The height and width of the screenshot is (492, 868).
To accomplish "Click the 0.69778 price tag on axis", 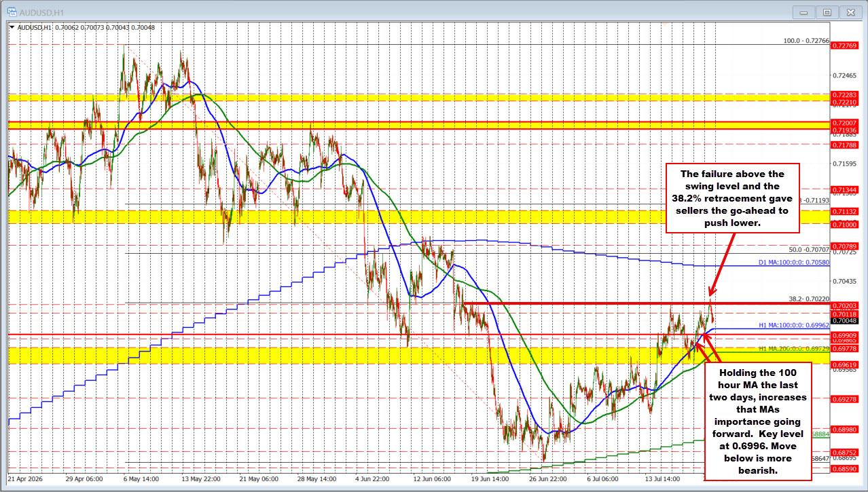I will (846, 348).
